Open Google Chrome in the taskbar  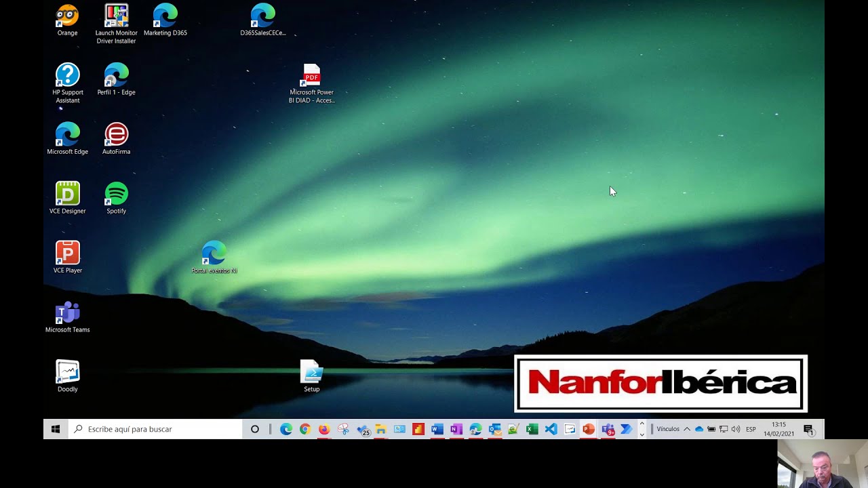coord(305,429)
